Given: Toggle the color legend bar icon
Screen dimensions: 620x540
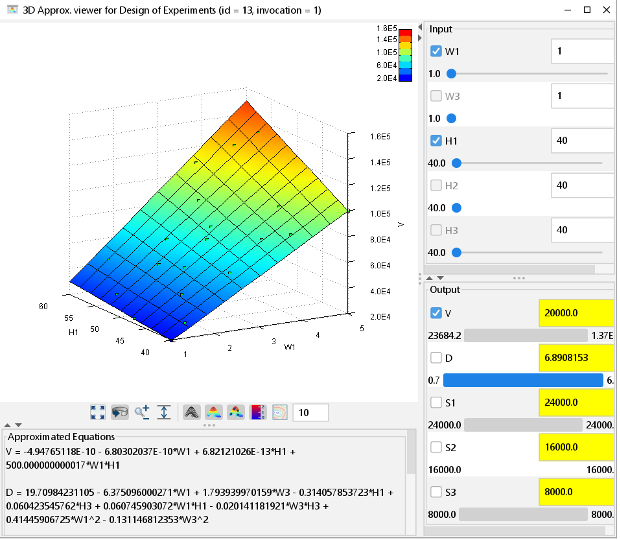Looking at the screenshot, I should click(257, 412).
